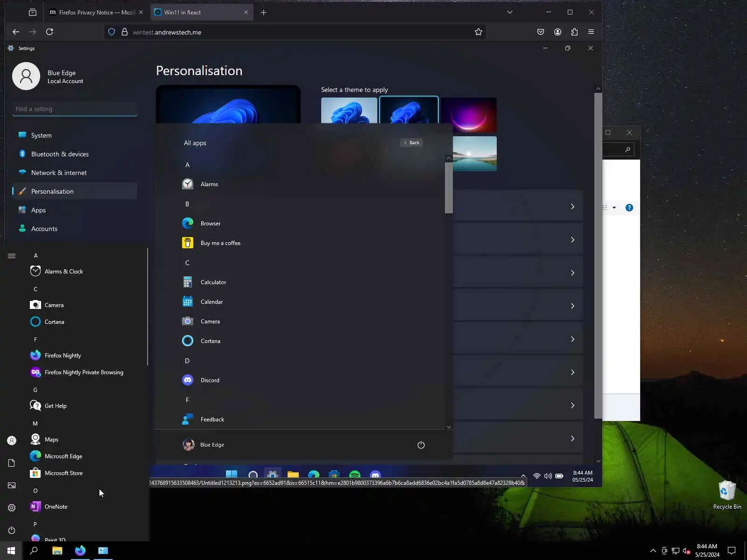Open the Firefox application hamburger menu
The width and height of the screenshot is (747, 560).
click(591, 32)
